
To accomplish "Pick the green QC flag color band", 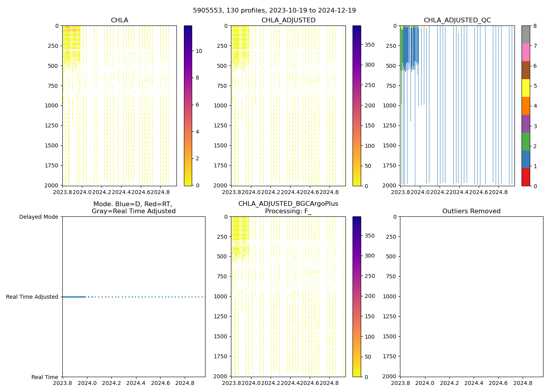I will click(525, 142).
